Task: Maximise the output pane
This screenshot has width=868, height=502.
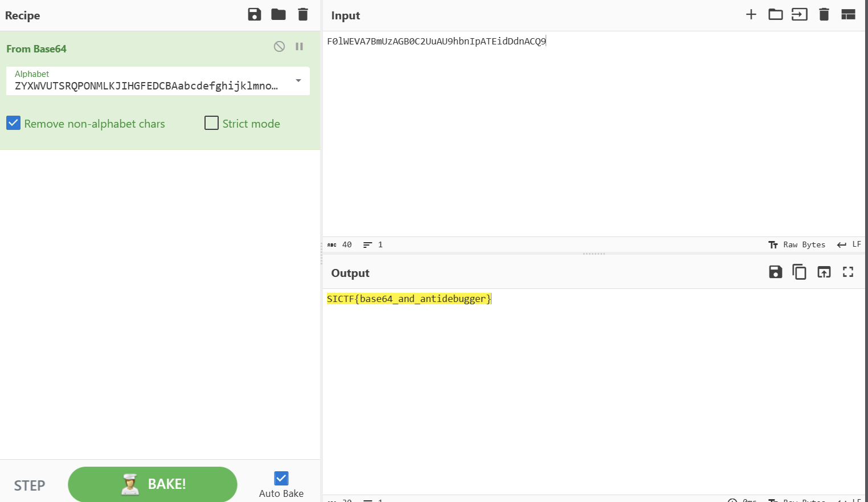Action: click(848, 272)
